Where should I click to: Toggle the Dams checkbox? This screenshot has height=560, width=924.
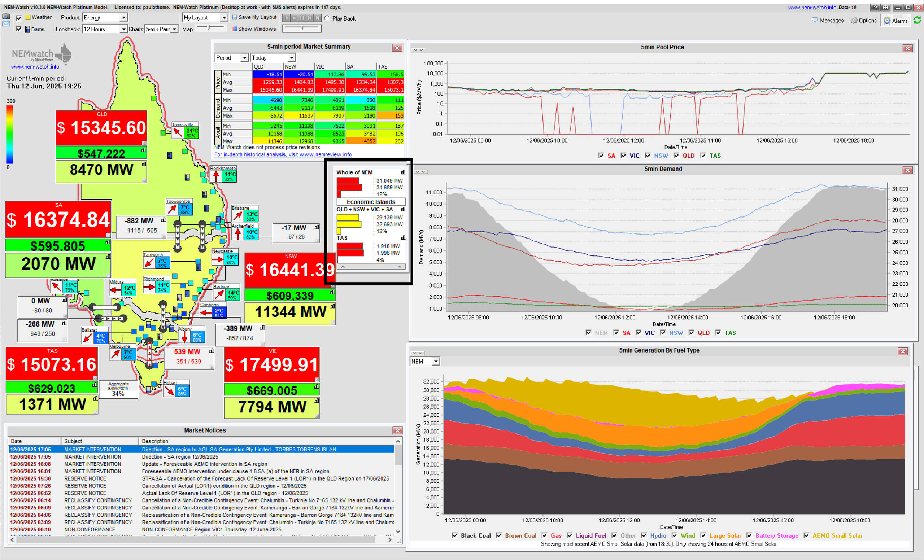(x=19, y=29)
